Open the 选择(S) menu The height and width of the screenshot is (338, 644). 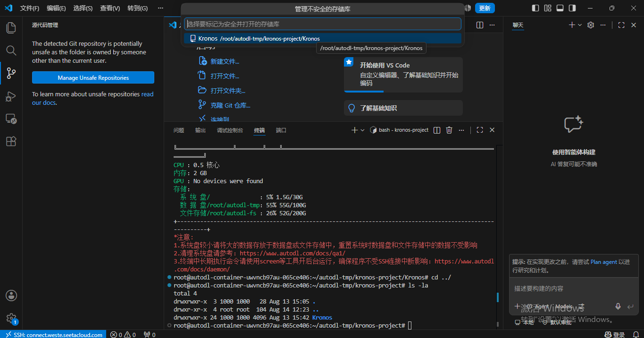tap(83, 8)
